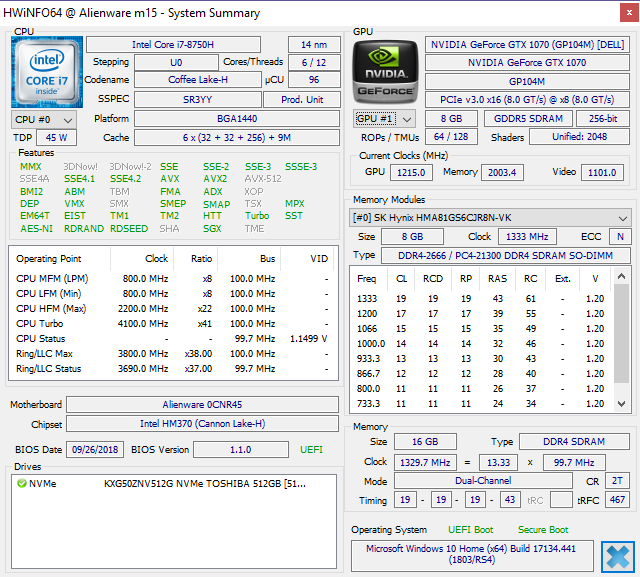Click the 1066 frequency timing row
Viewport: 640px width, 577px height.
482,329
